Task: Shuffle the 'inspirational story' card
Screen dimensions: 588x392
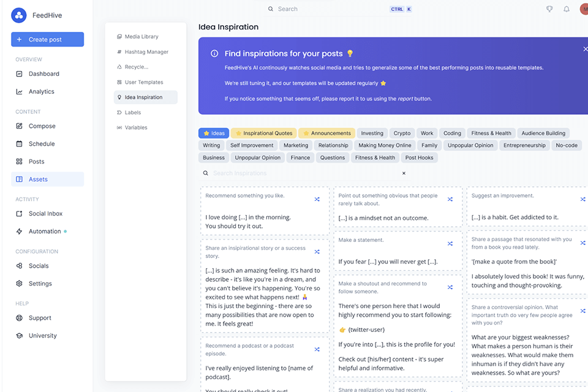Action: [317, 252]
